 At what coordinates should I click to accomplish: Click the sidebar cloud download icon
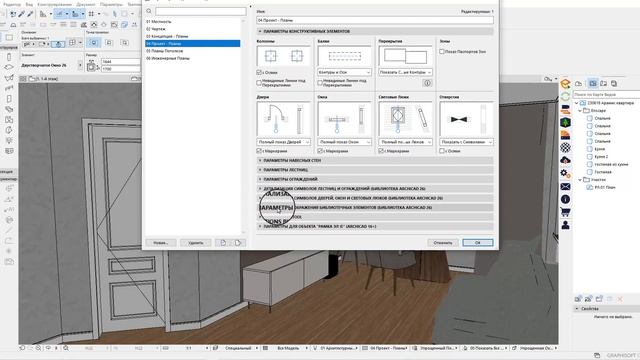coord(565,160)
